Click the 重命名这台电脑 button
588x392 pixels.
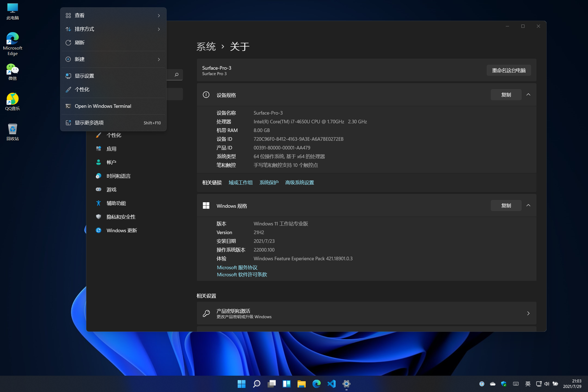[508, 70]
